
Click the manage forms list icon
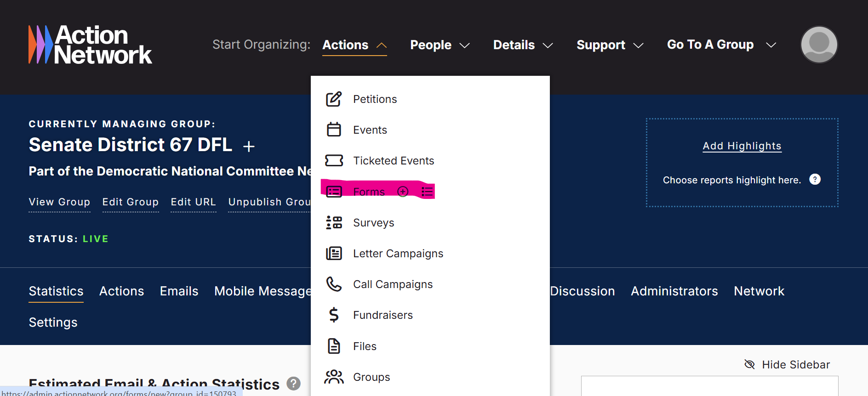427,192
